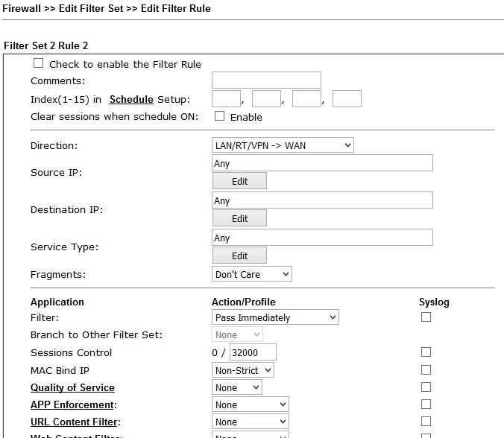Click Edit button for Source IP
504x438 pixels.
pyautogui.click(x=239, y=181)
